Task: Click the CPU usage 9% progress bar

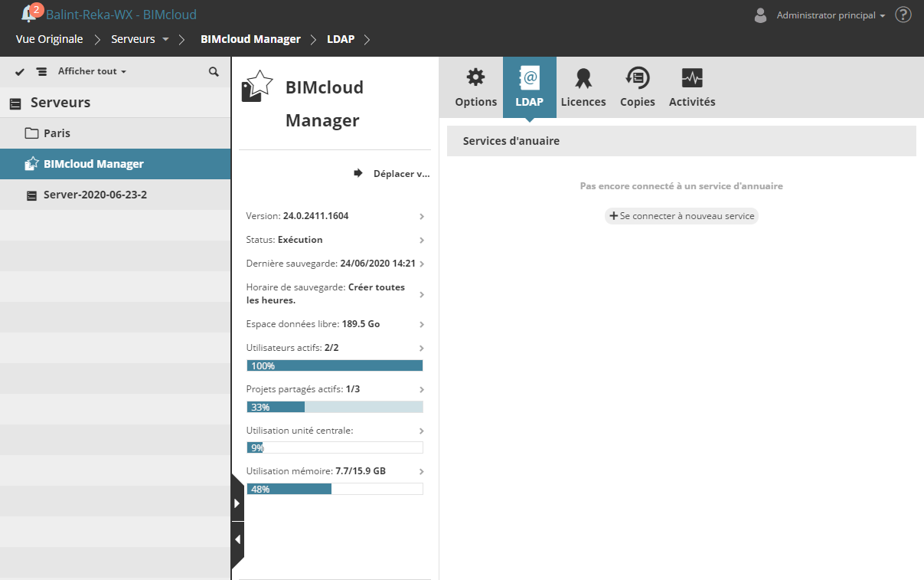Action: [335, 447]
